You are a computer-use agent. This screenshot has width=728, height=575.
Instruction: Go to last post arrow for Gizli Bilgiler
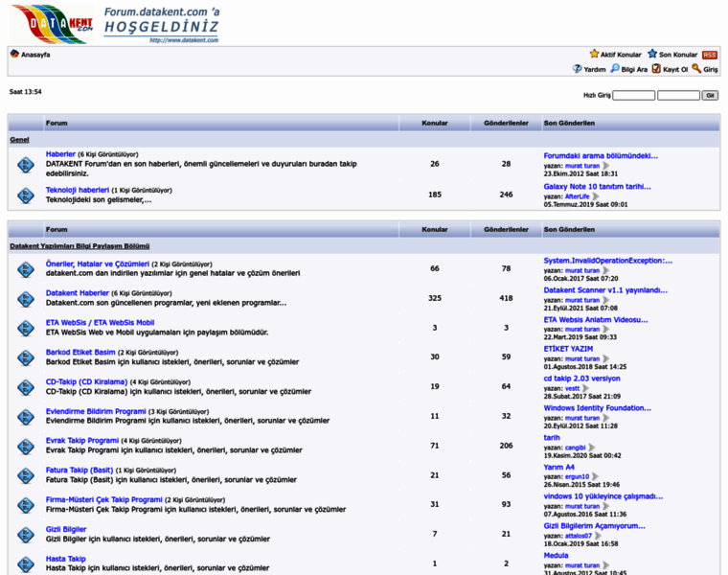click(598, 536)
